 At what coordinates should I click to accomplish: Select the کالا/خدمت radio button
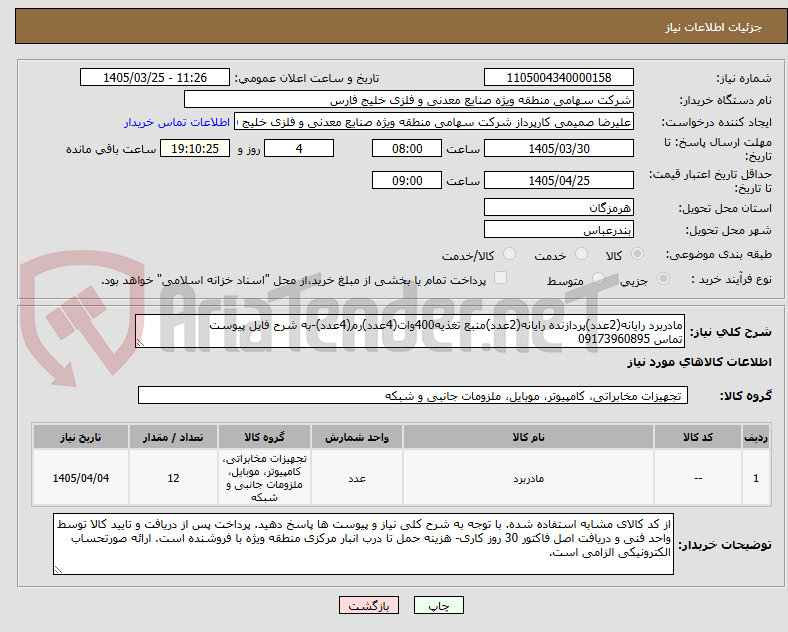pyautogui.click(x=510, y=254)
